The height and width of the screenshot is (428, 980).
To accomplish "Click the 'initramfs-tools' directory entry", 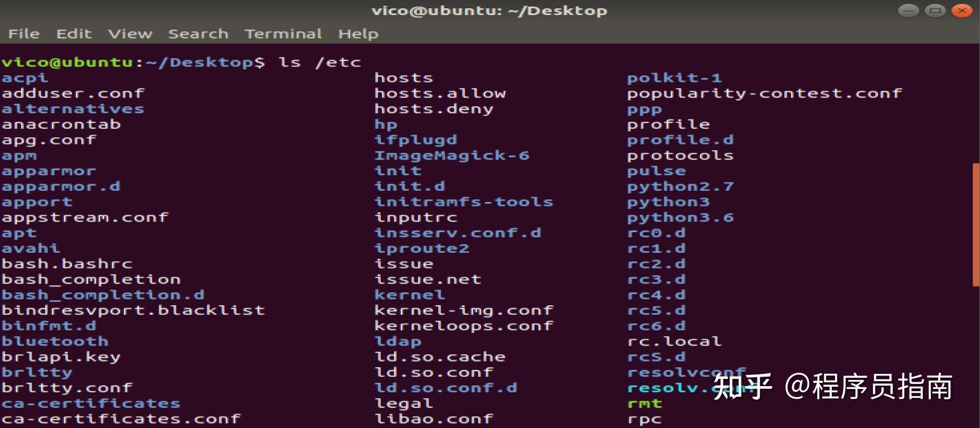I will (x=464, y=202).
